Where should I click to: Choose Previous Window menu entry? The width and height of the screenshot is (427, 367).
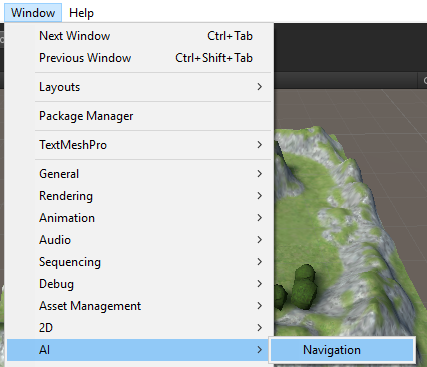[x=139, y=58]
